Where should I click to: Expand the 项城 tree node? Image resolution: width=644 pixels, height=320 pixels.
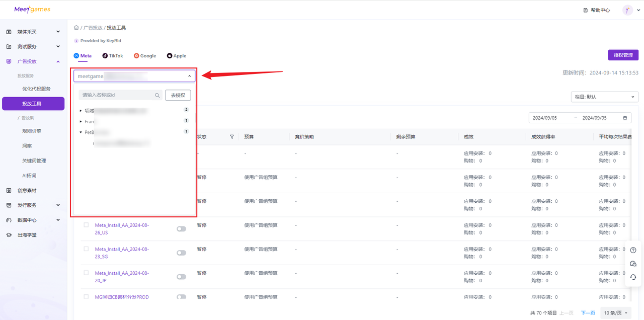tap(80, 110)
